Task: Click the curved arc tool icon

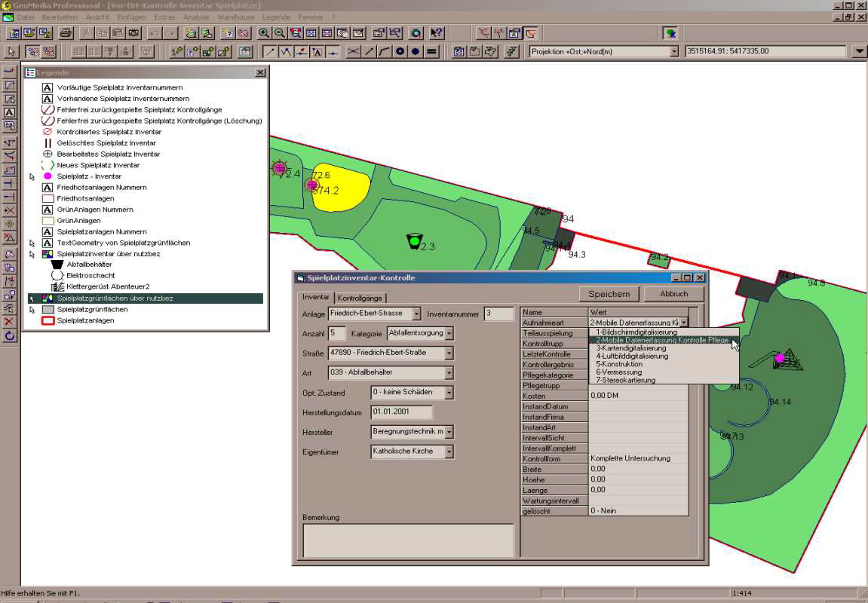Action: tap(384, 52)
